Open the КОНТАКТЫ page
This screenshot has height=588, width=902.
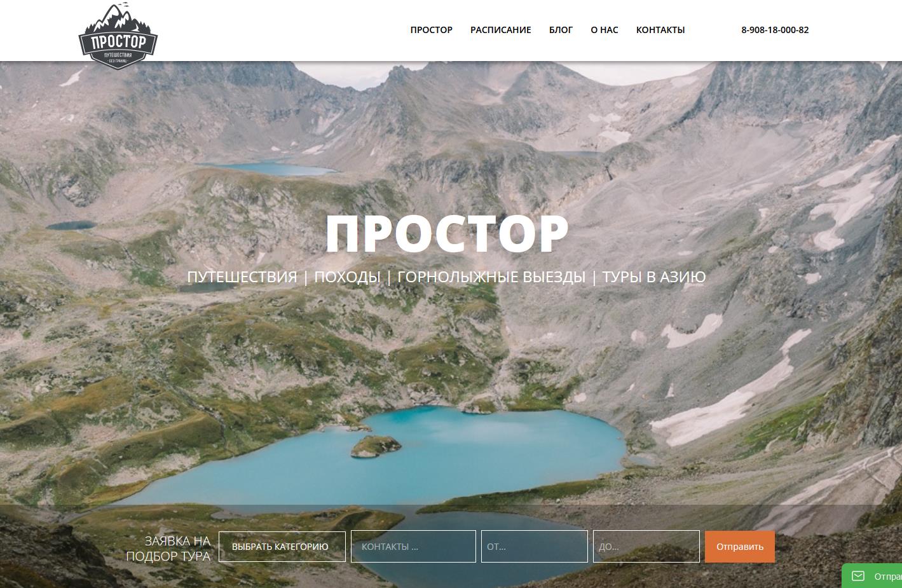click(x=660, y=30)
